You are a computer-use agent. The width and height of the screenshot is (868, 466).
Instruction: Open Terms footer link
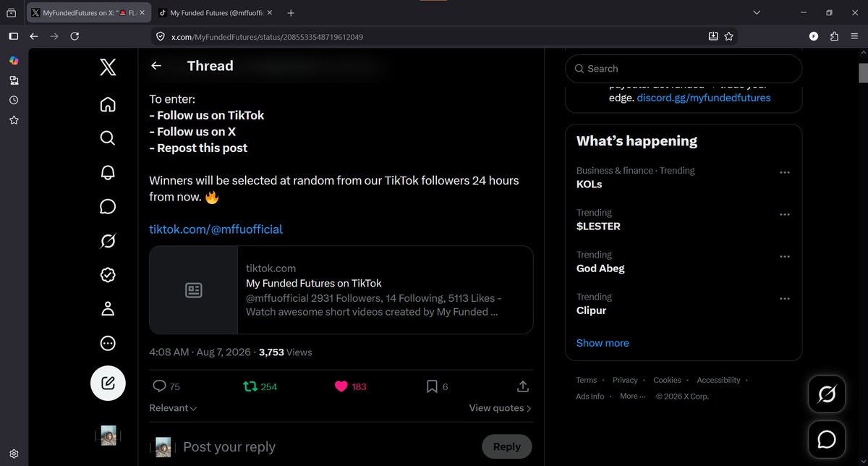pos(587,380)
